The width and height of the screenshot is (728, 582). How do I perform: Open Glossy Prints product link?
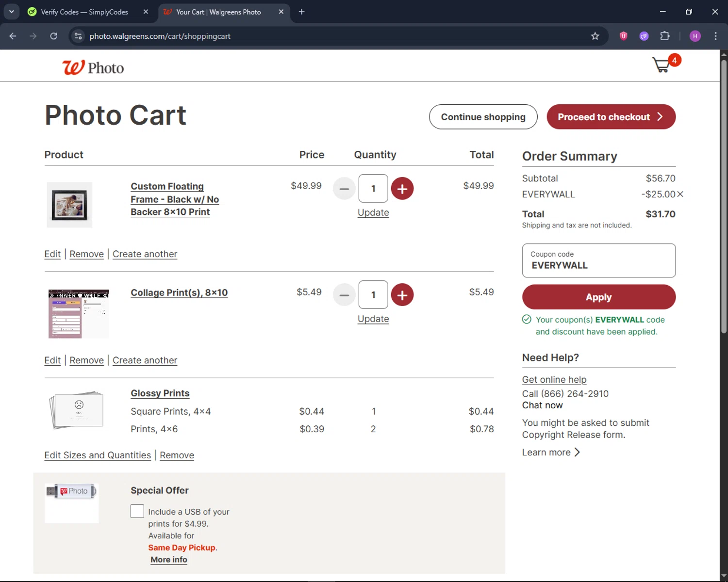[x=160, y=393]
